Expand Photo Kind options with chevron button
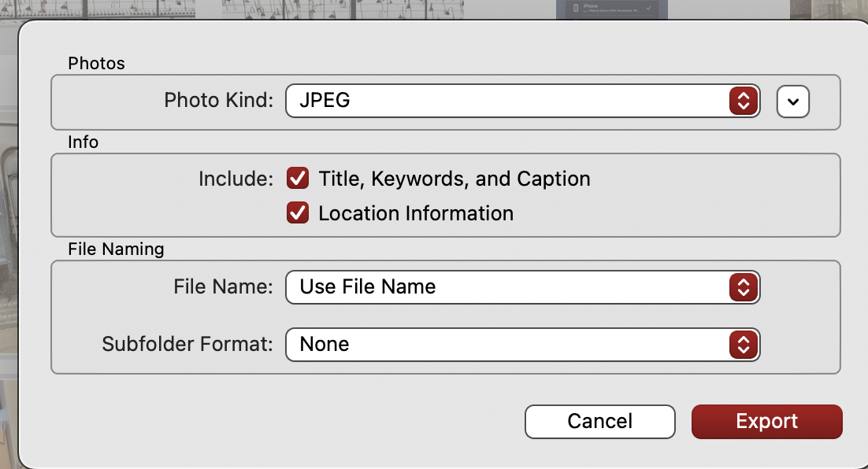868x469 pixels. 793,102
